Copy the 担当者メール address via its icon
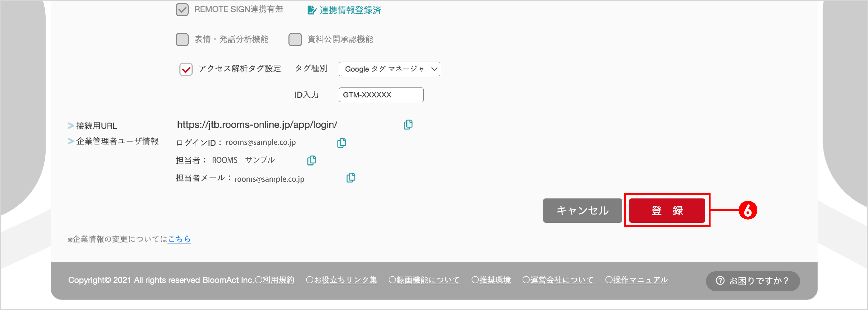The width and height of the screenshot is (868, 310). click(x=351, y=178)
